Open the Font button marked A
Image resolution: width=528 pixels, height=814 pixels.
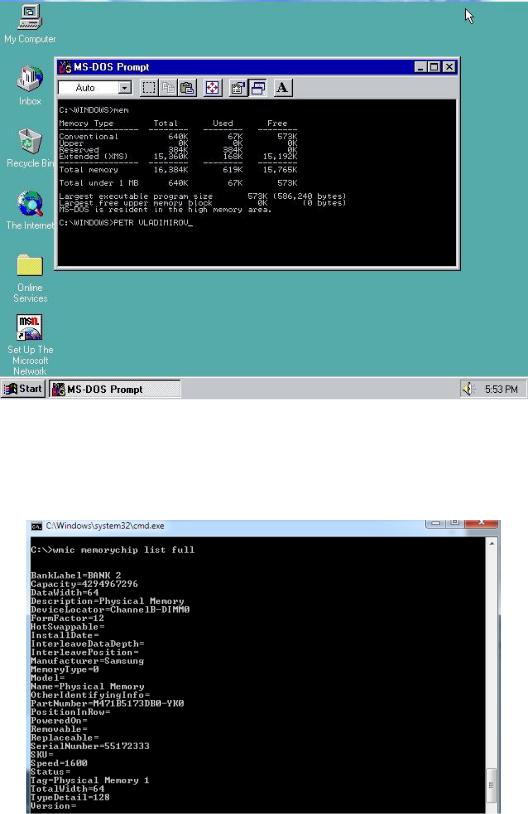pyautogui.click(x=282, y=88)
